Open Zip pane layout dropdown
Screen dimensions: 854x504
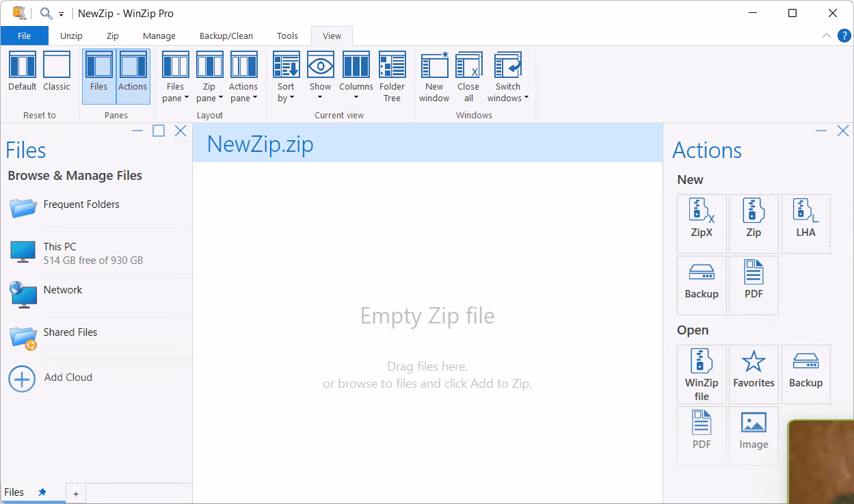coord(209,76)
